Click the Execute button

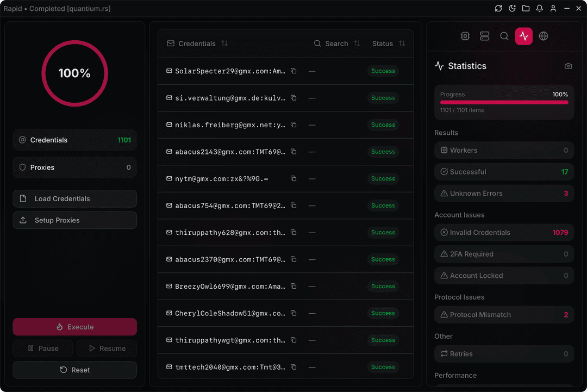[75, 327]
